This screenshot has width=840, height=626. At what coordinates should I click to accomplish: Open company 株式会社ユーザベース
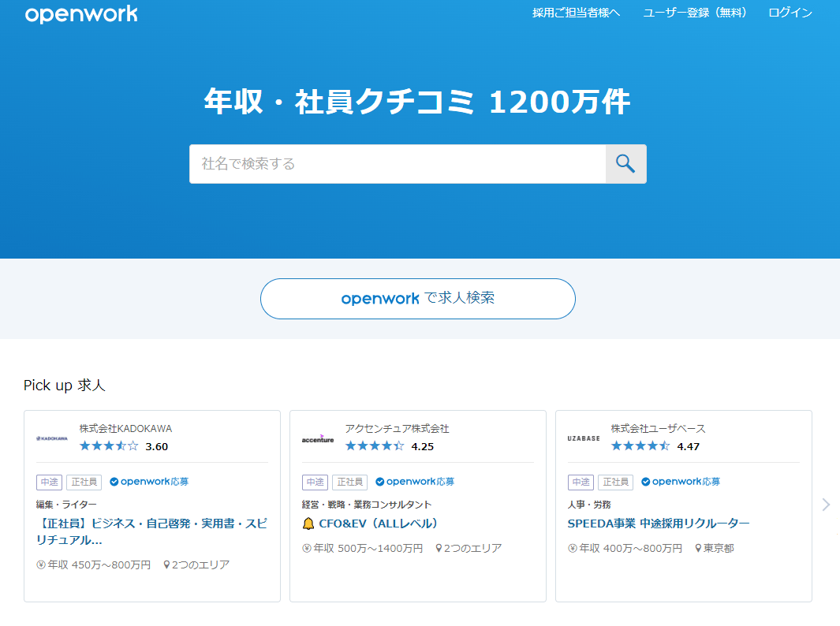click(x=659, y=429)
